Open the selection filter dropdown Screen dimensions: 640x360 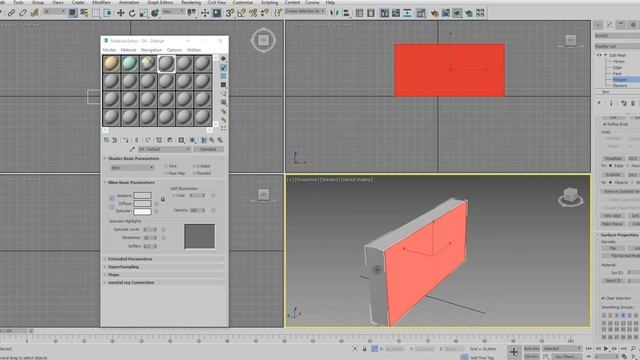tap(54, 12)
